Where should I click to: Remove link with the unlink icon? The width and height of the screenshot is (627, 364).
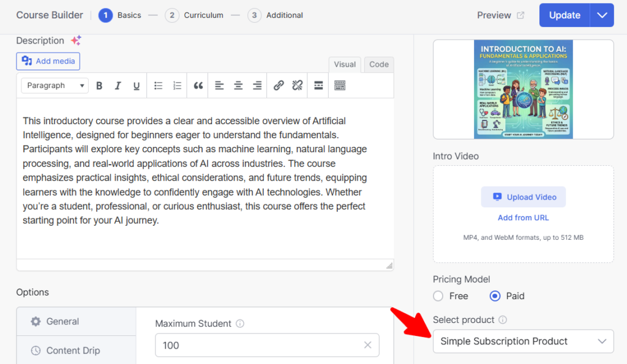click(x=297, y=86)
